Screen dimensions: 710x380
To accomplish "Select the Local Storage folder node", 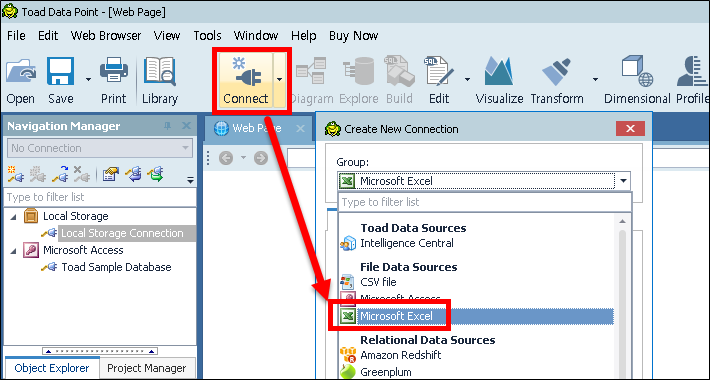I will (x=76, y=216).
